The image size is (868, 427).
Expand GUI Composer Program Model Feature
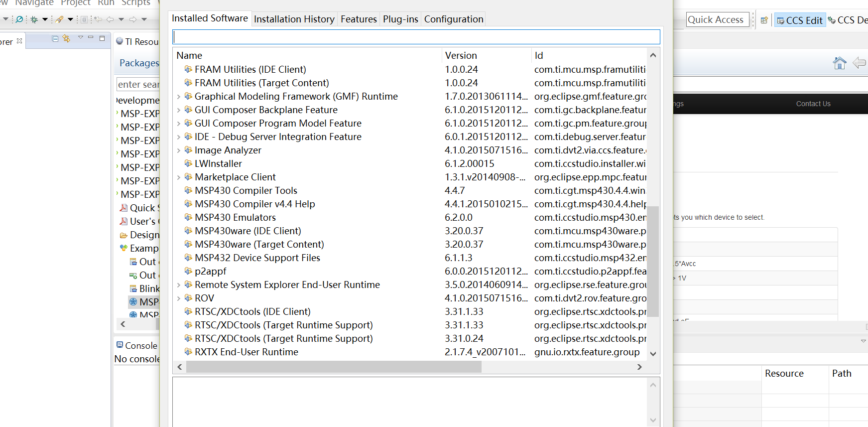179,123
